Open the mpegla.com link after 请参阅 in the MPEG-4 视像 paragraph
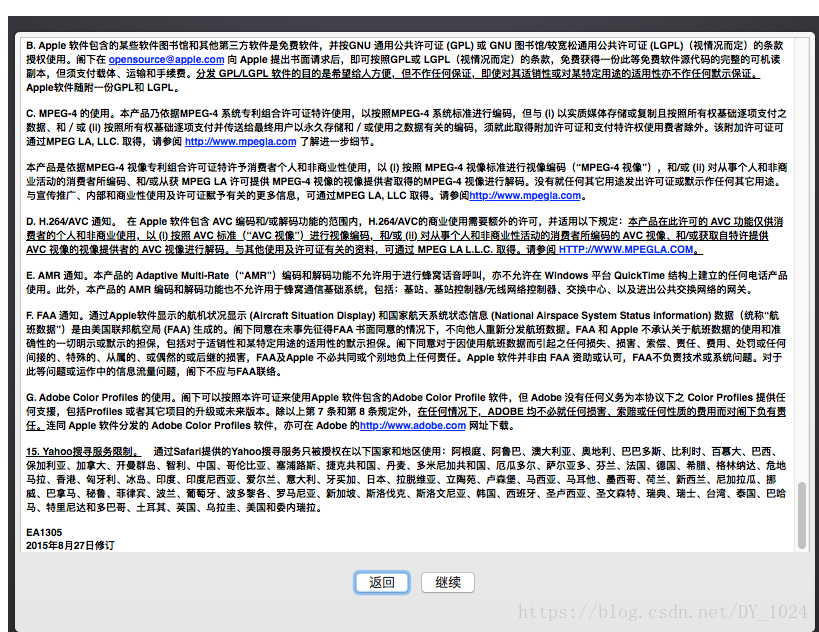The width and height of the screenshot is (819, 632). click(x=525, y=196)
